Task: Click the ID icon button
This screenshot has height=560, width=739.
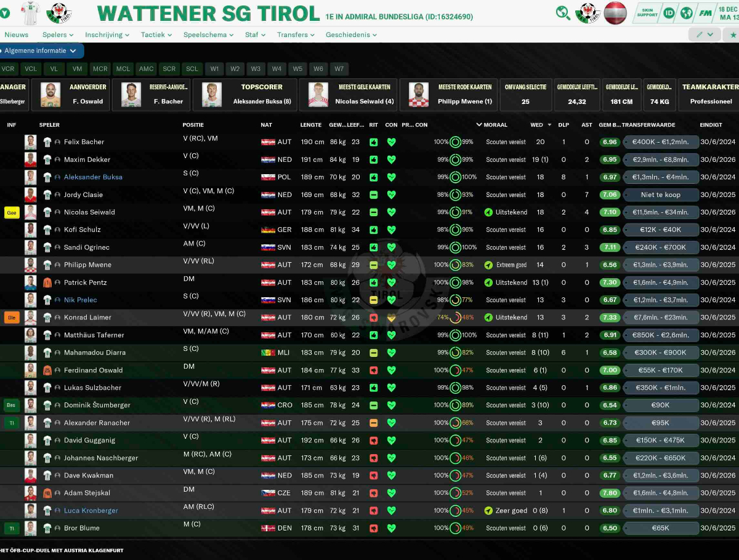Action: 669,13
